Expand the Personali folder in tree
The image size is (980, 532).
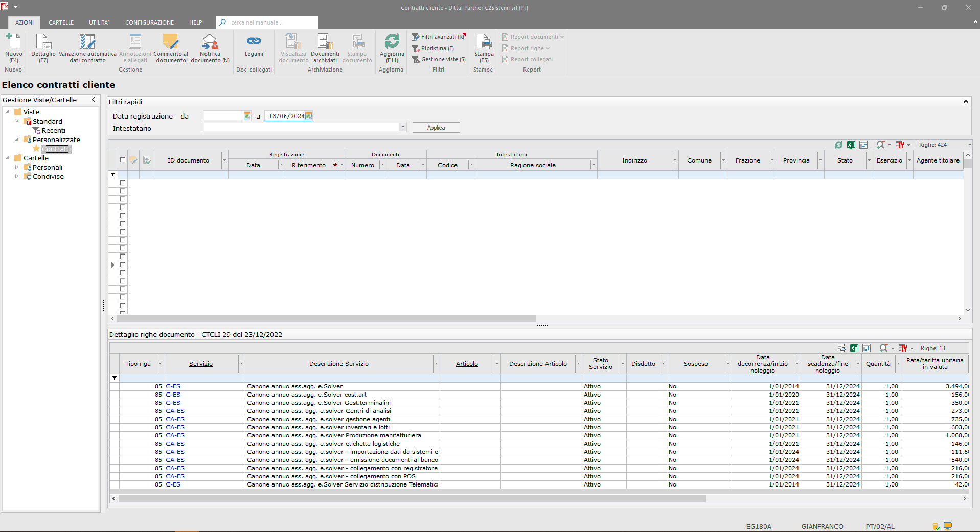[17, 167]
